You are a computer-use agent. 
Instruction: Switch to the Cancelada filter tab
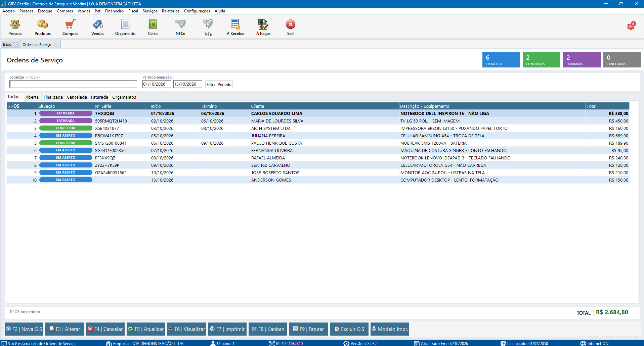77,97
